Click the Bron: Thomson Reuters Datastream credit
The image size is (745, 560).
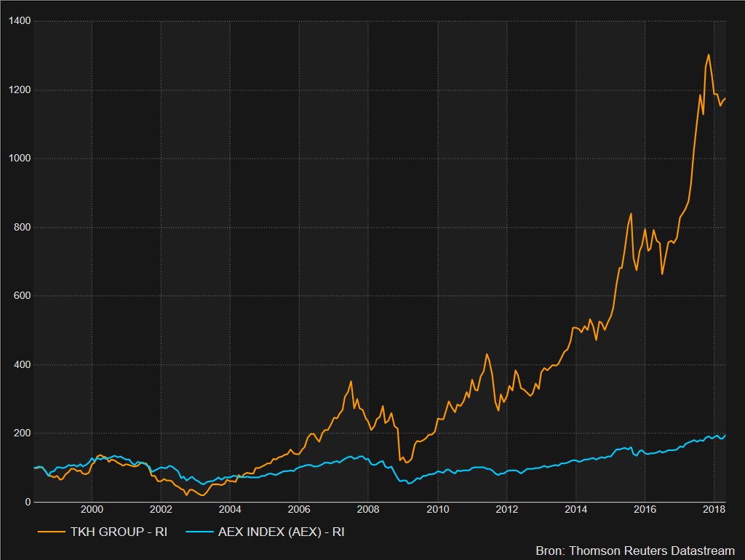coord(635,551)
